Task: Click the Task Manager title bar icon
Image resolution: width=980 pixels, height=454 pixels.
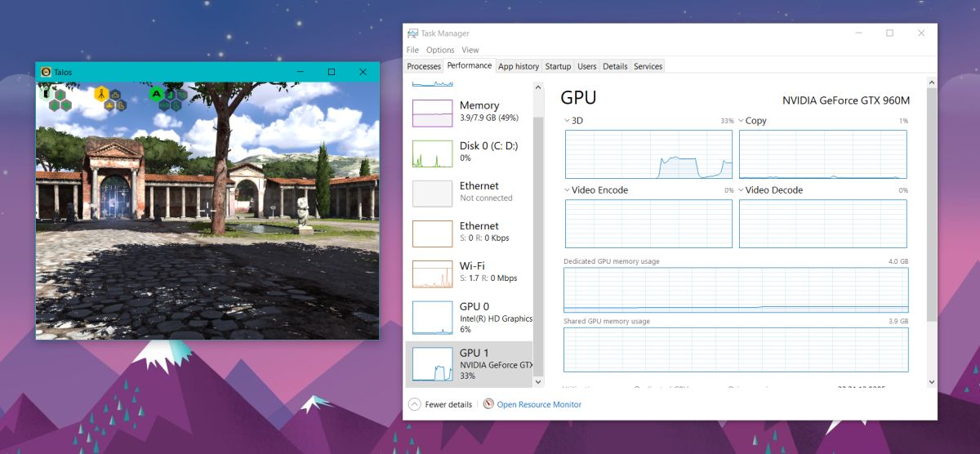Action: tap(413, 33)
